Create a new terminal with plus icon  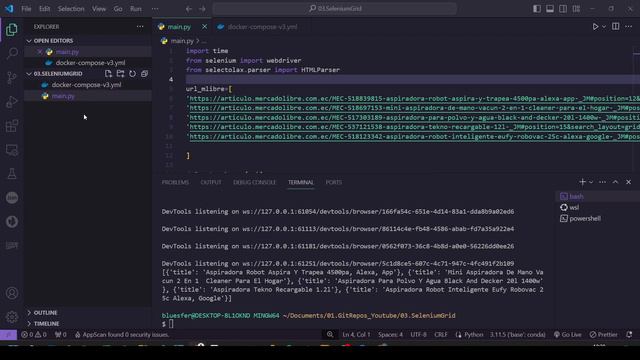pyautogui.click(x=582, y=182)
